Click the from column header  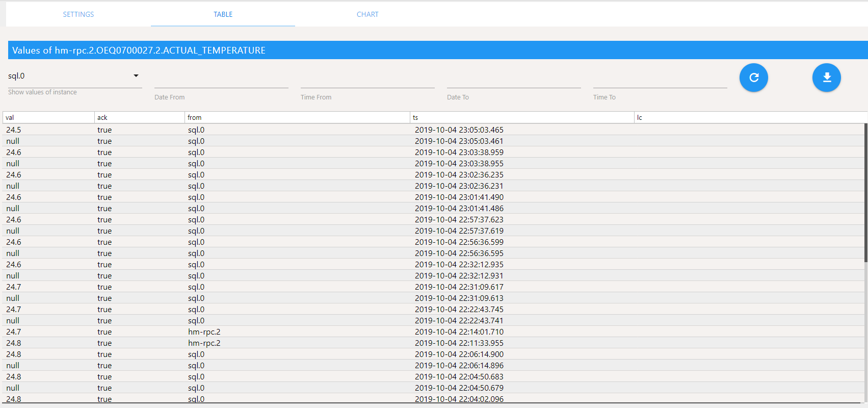[298, 117]
